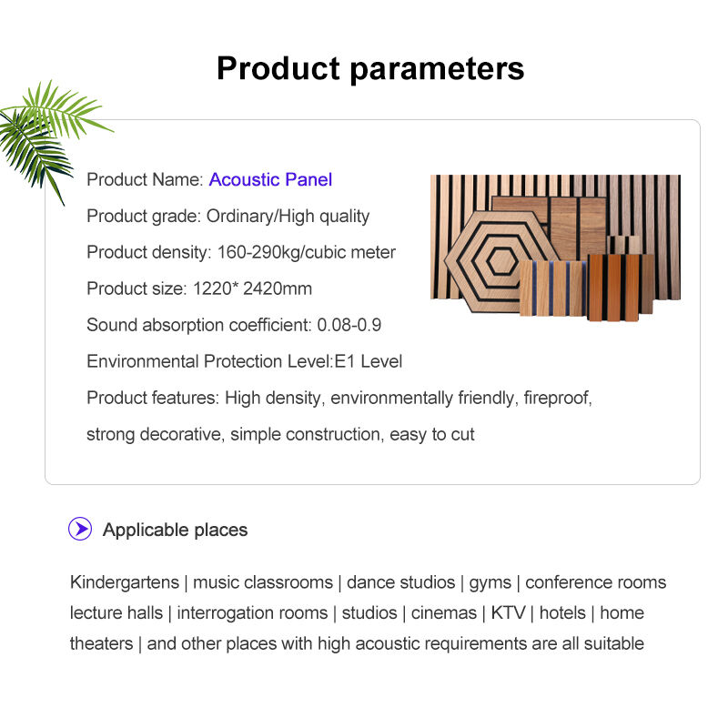The image size is (728, 728).
Task: Click the Product density value line
Action: coord(241,252)
